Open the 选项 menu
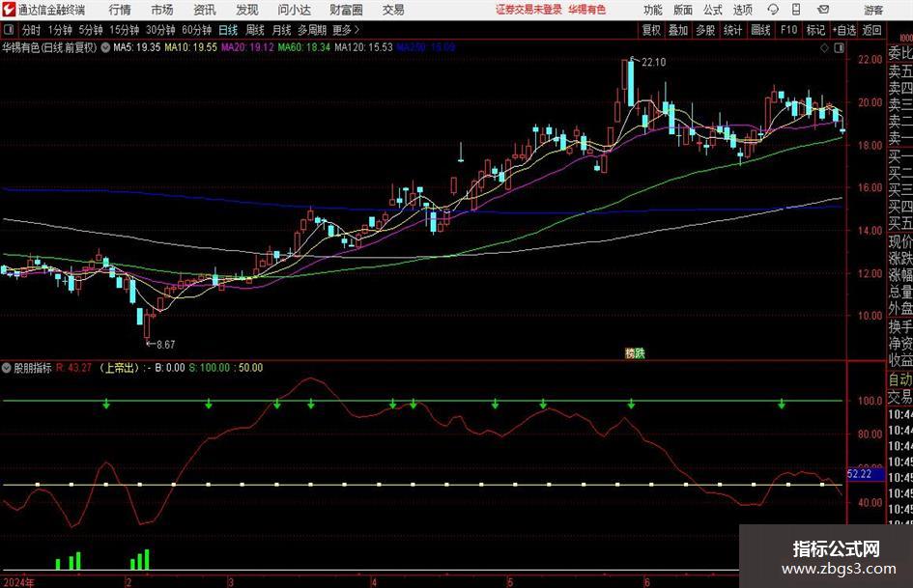Screen dimensions: 913x588 click(x=742, y=10)
